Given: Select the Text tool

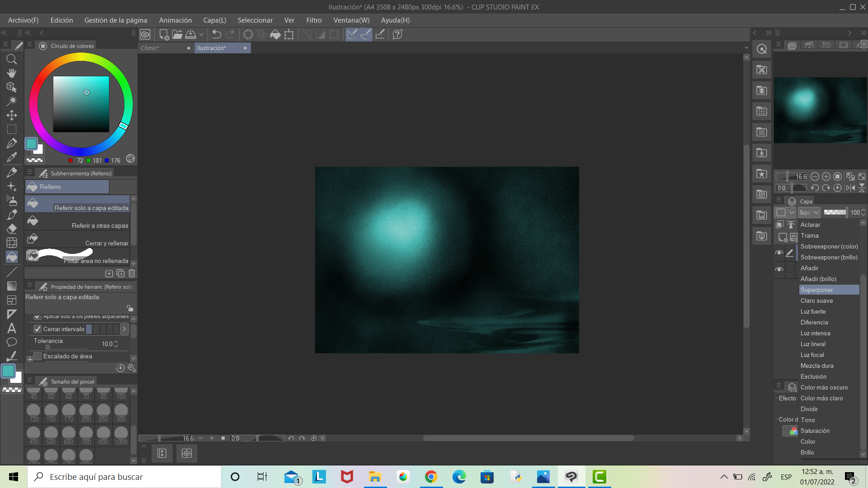Looking at the screenshot, I should tap(12, 328).
